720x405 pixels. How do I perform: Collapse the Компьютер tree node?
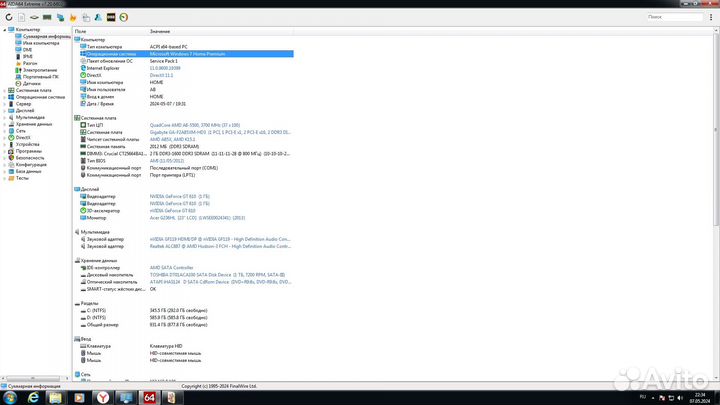point(5,30)
